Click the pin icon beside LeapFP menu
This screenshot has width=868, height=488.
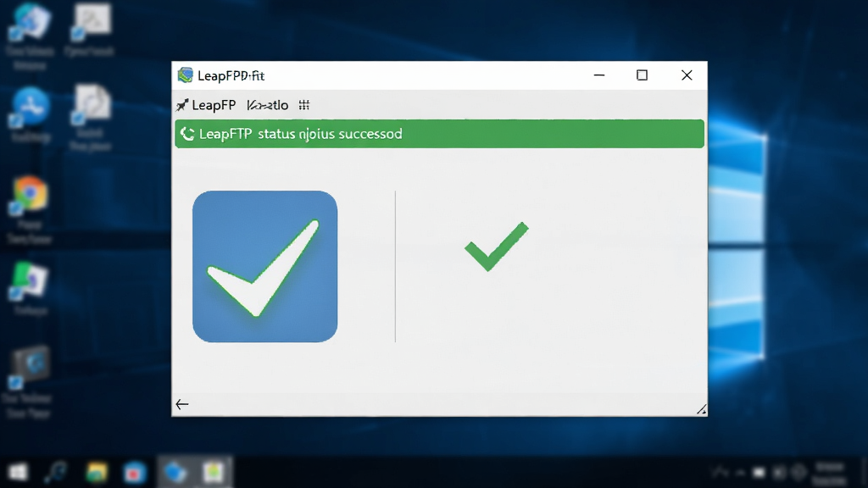[x=182, y=105]
